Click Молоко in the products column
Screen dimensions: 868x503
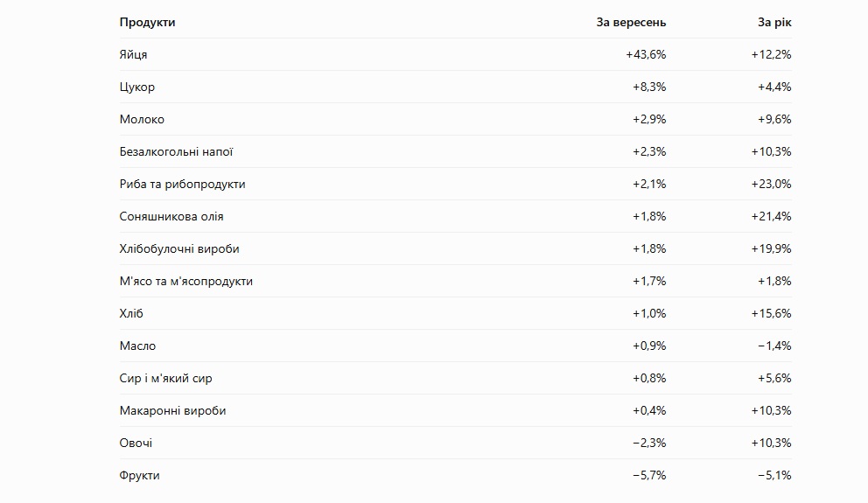pos(142,120)
